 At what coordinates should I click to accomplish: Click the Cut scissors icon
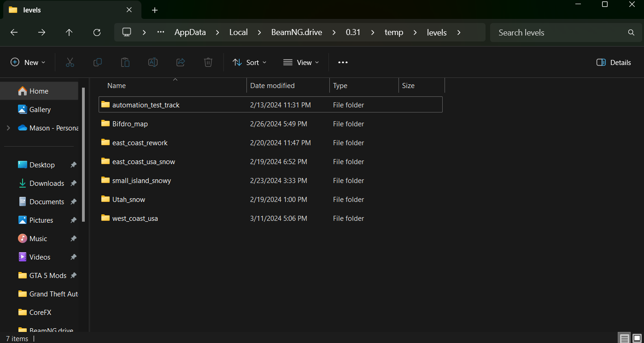(x=70, y=62)
